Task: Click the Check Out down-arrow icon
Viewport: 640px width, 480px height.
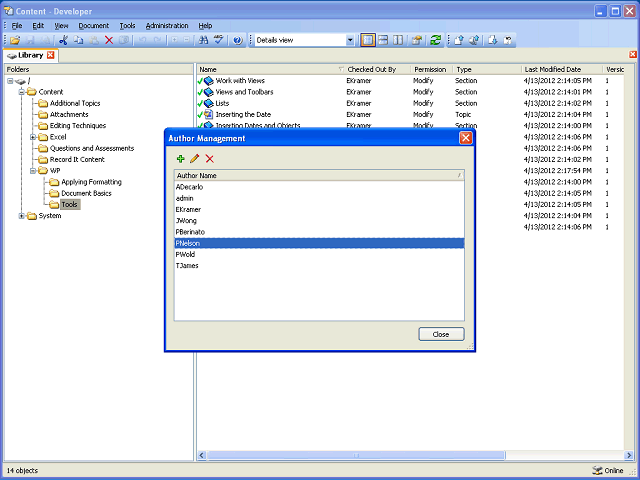Action: pos(493,40)
